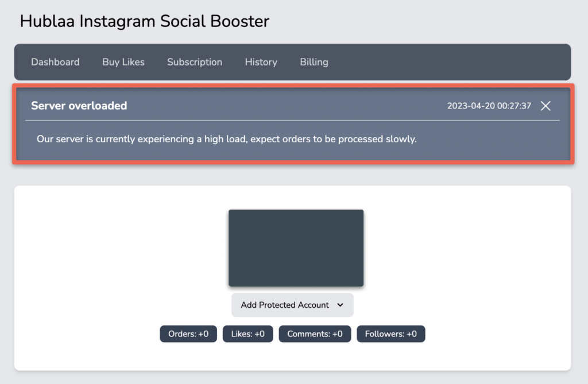
Task: Open the Billing page
Action: pyautogui.click(x=314, y=62)
